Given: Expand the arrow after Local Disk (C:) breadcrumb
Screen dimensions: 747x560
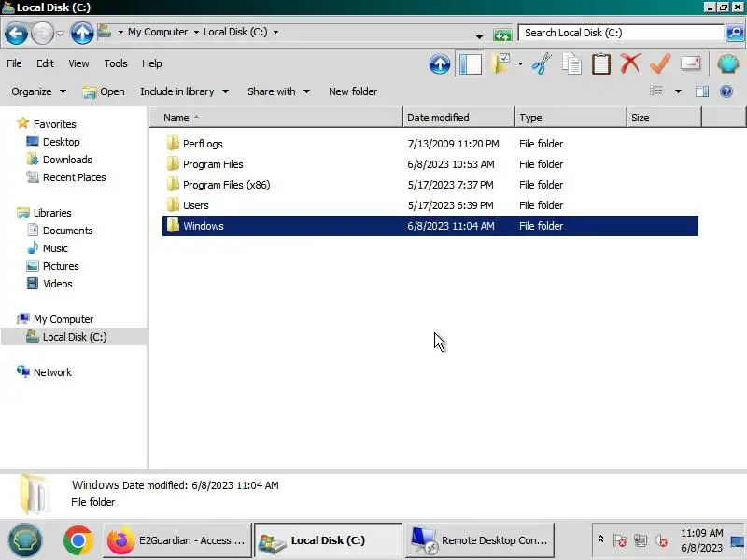Looking at the screenshot, I should [275, 33].
